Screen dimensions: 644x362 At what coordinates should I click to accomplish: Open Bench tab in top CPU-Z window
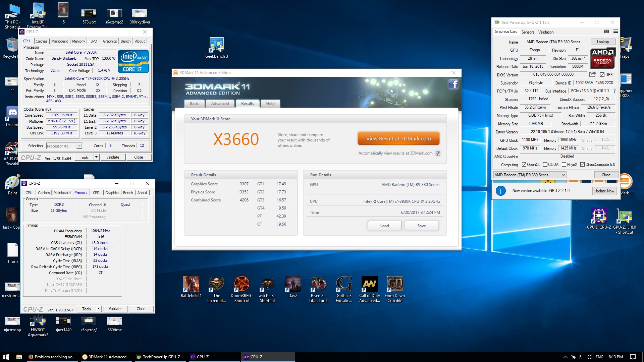[126, 41]
